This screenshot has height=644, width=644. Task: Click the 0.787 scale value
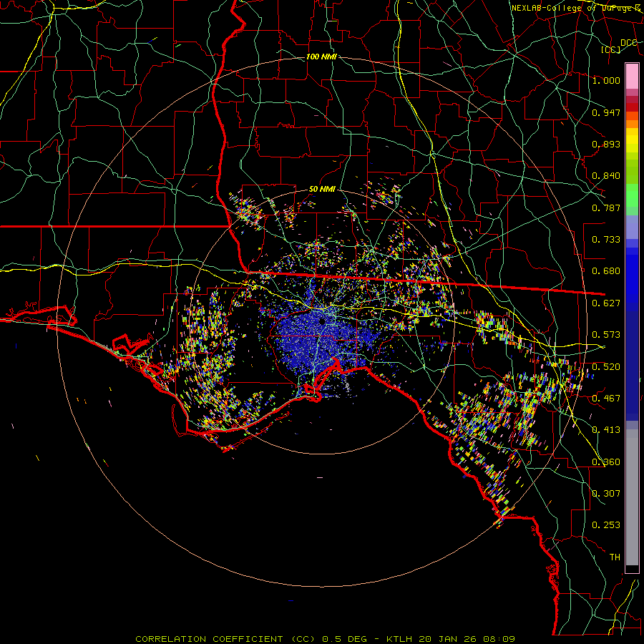point(606,208)
